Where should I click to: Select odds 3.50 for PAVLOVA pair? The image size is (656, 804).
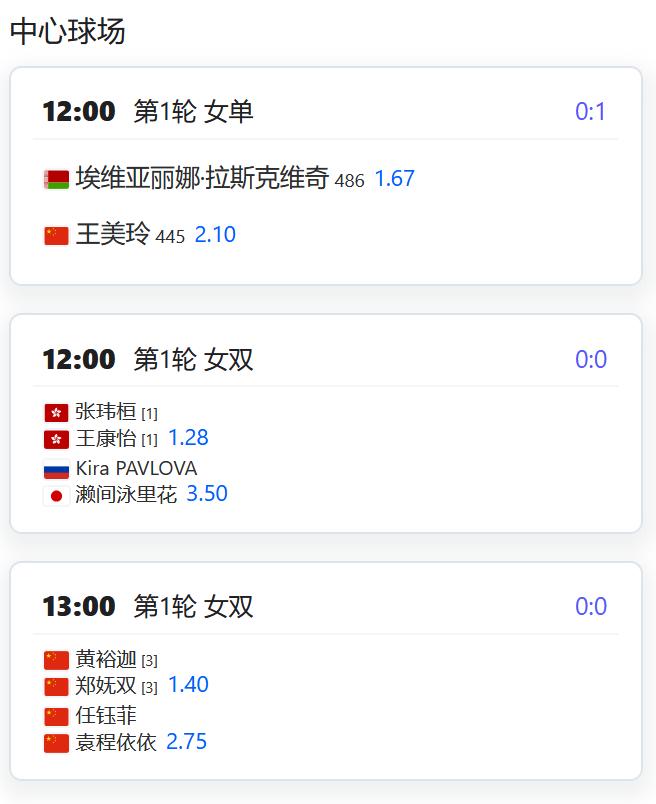pos(207,494)
